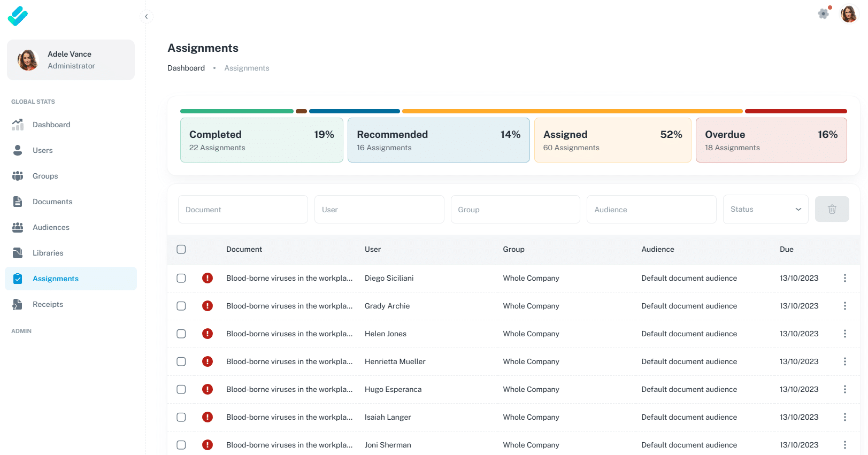The width and height of the screenshot is (868, 455).
Task: Click the trash delete button beside Status
Action: [x=832, y=209]
